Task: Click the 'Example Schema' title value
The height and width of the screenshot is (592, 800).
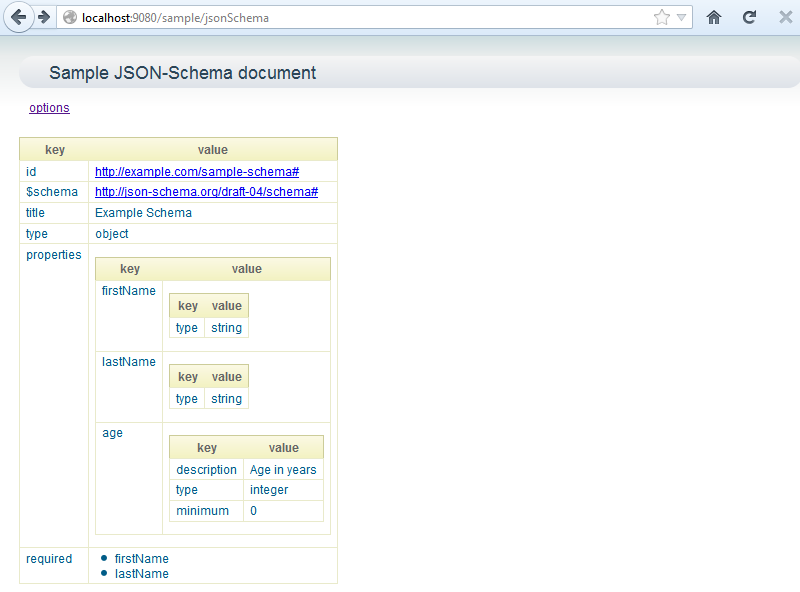Action: [x=143, y=213]
